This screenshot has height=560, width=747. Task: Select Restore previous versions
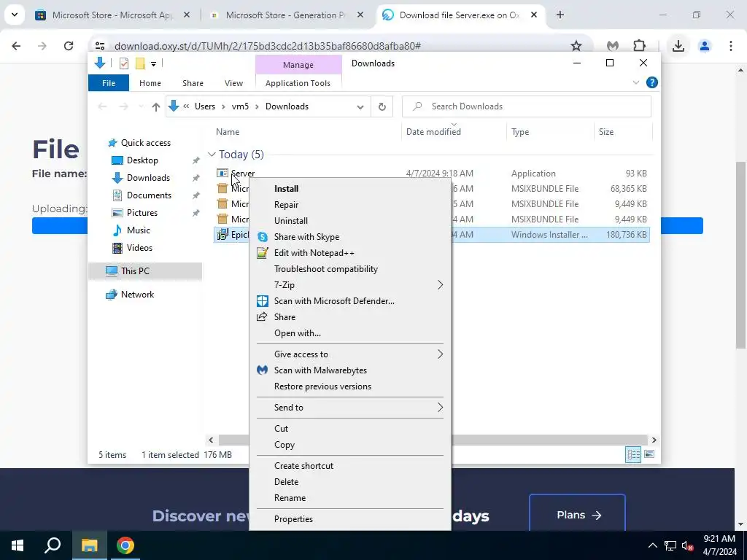322,386
